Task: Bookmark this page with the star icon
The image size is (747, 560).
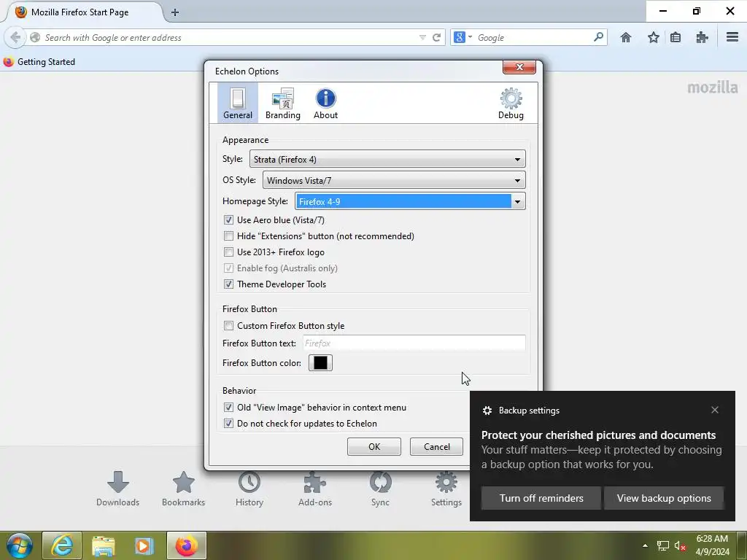Action: coord(653,37)
